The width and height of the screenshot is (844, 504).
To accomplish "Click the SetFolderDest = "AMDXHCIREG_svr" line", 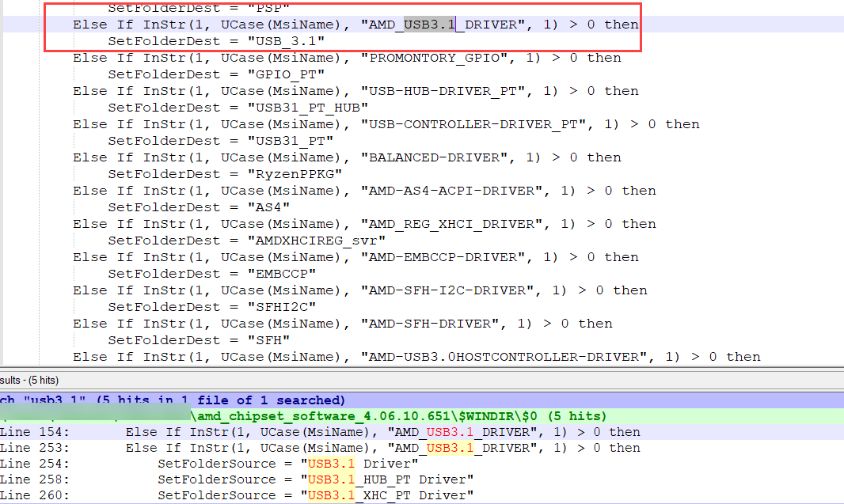I will pyautogui.click(x=246, y=241).
